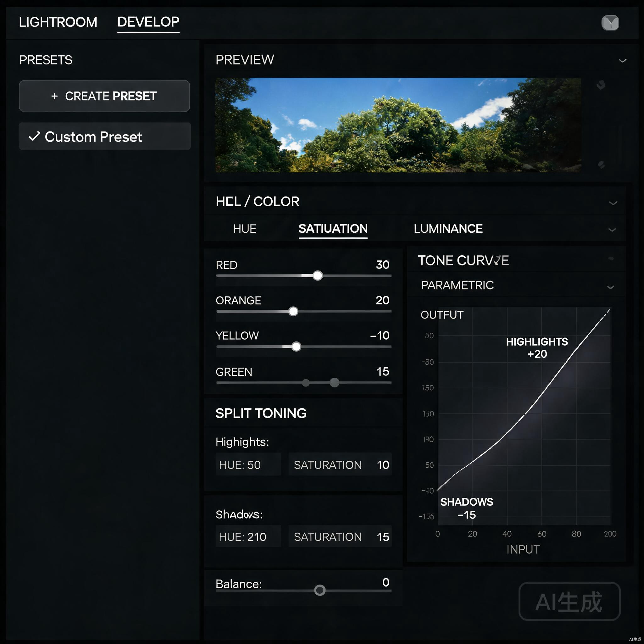Collapse the HSL / Color panel chevron
This screenshot has height=644, width=644.
point(613,203)
